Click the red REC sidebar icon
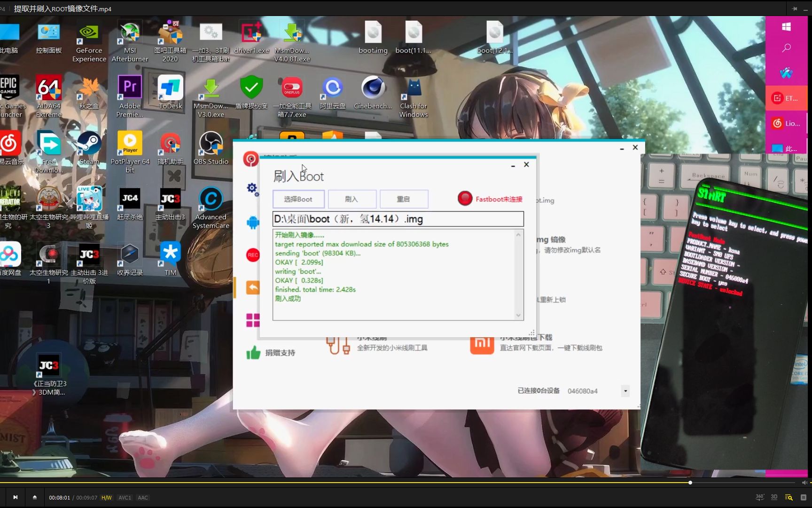812x508 pixels. [x=253, y=255]
